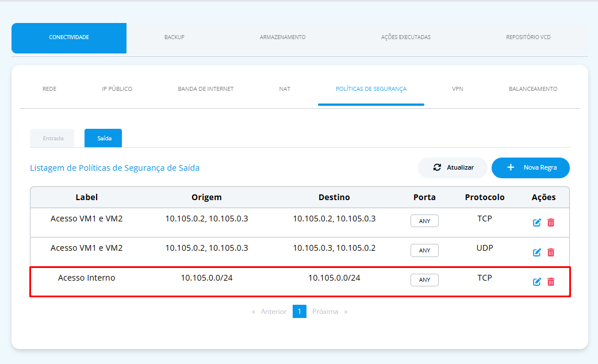The width and height of the screenshot is (598, 364).
Task: Switch to Entrada policies
Action: (x=53, y=138)
